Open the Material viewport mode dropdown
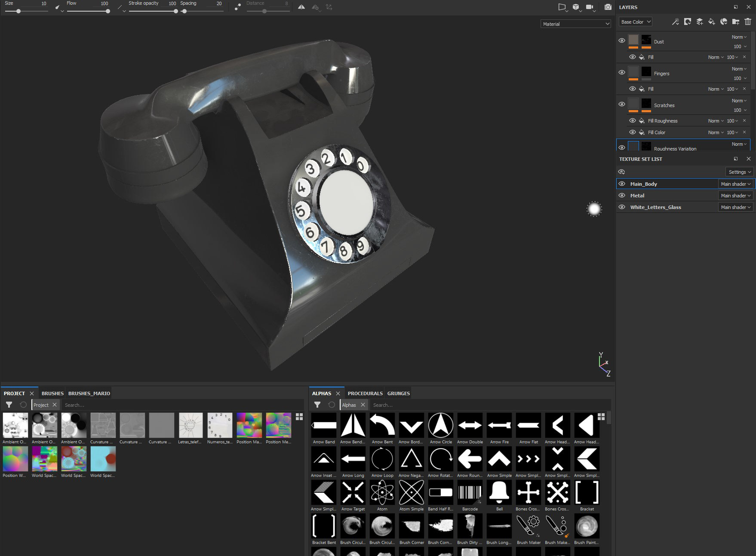756x556 pixels. 576,24
